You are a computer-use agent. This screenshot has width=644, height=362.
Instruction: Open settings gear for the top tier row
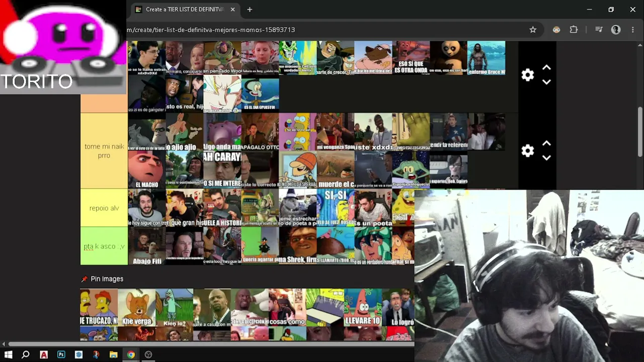click(x=527, y=75)
